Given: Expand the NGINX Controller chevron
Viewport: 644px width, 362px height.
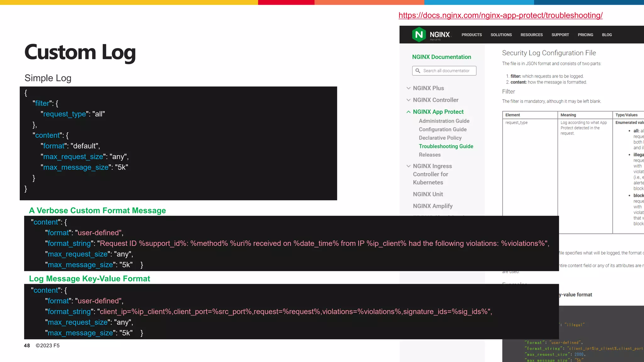Looking at the screenshot, I should click(408, 100).
